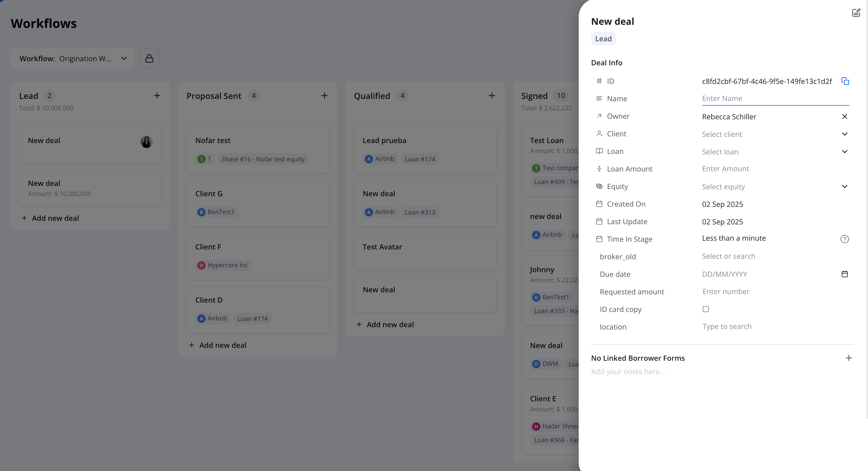
Task: Click Add new deal in Lead column
Action: click(x=50, y=218)
